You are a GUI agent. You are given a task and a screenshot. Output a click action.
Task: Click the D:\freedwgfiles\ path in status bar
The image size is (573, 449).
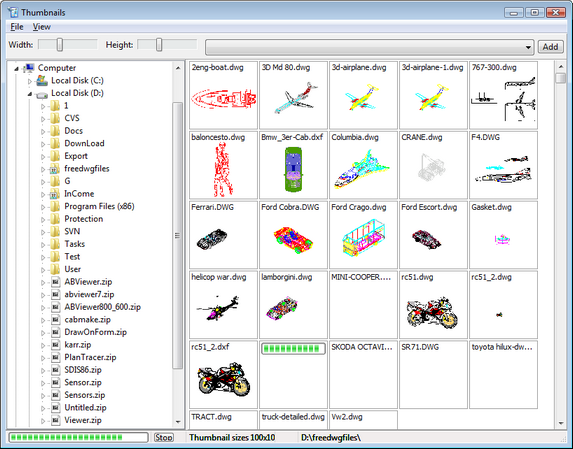coord(331,437)
